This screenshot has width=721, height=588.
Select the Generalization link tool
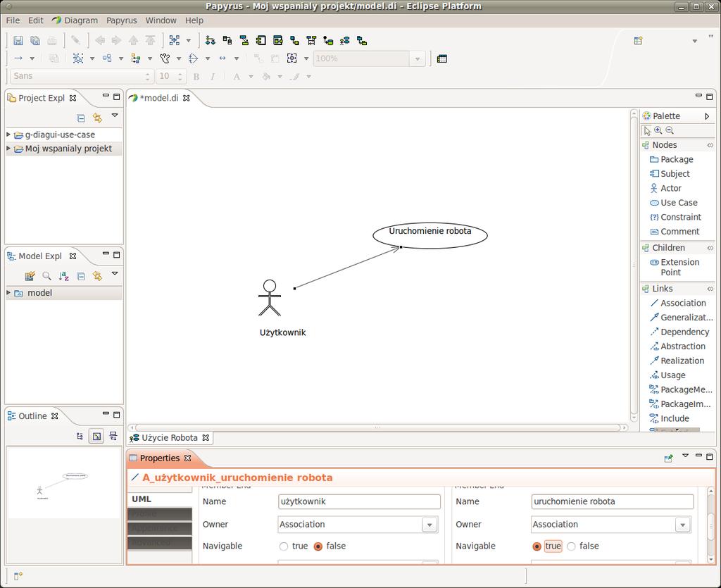point(681,318)
